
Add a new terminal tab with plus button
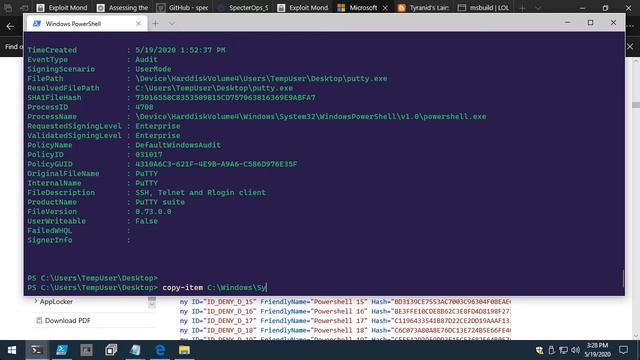click(156, 24)
